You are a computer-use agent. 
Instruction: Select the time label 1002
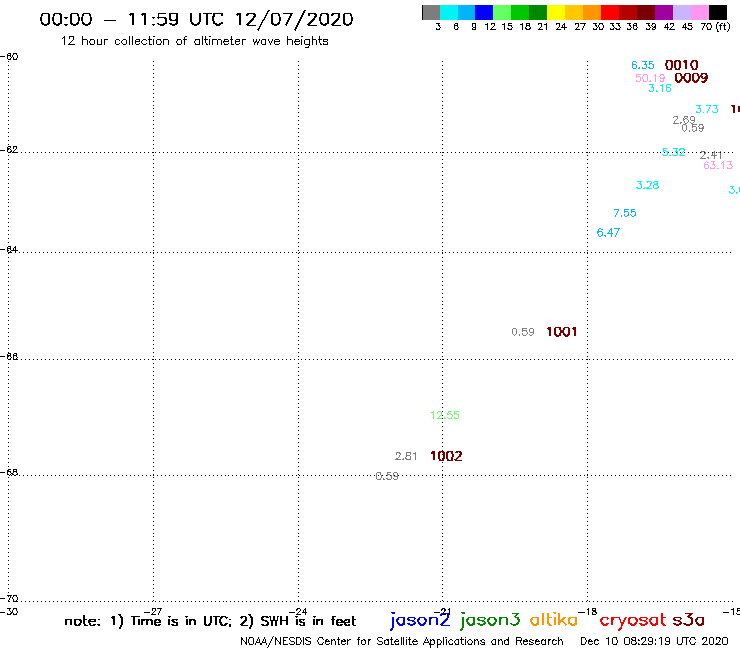tap(446, 456)
